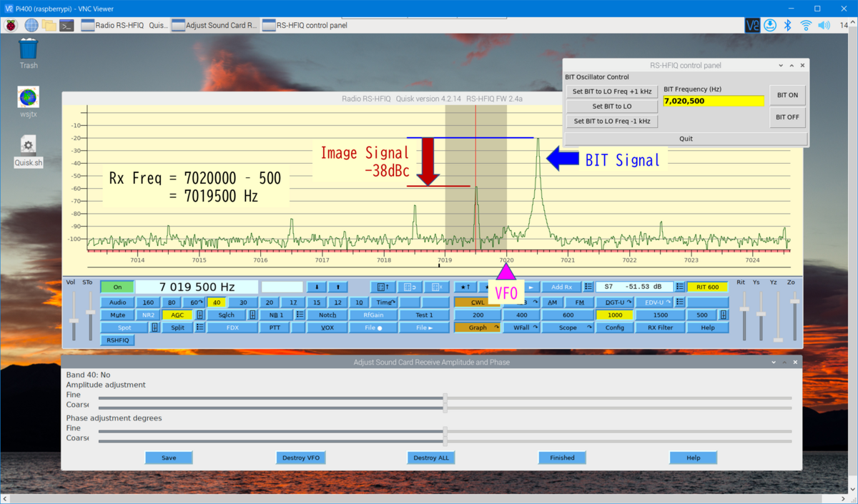Image resolution: width=858 pixels, height=504 pixels.
Task: Cycle the Scope display button
Action: tap(568, 327)
